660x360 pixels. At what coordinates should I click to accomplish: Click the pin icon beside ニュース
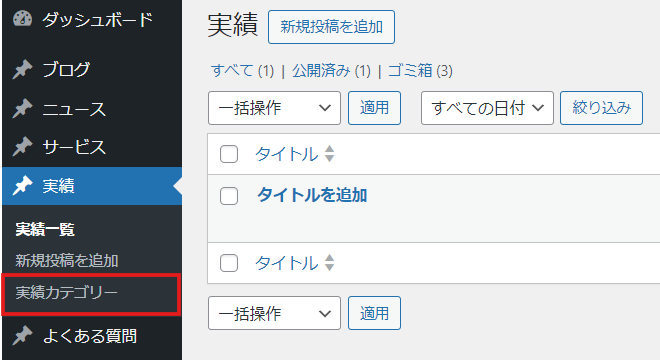pyautogui.click(x=22, y=109)
